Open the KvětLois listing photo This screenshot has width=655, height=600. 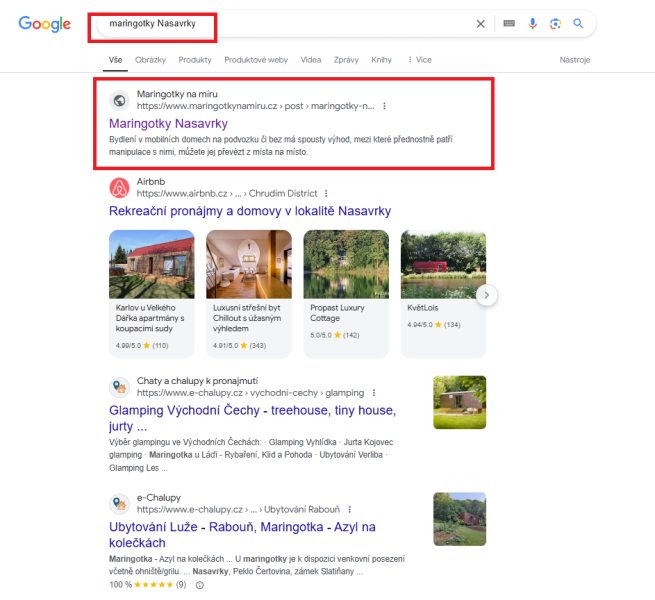443,264
